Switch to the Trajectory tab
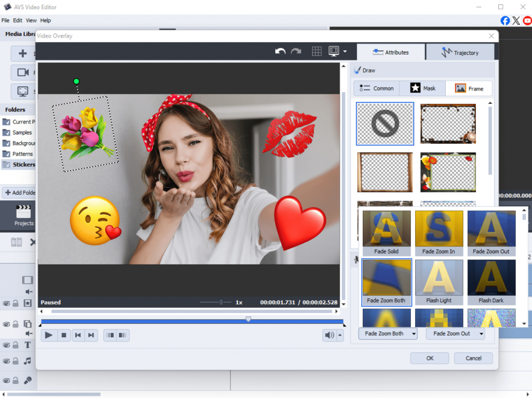 point(460,52)
